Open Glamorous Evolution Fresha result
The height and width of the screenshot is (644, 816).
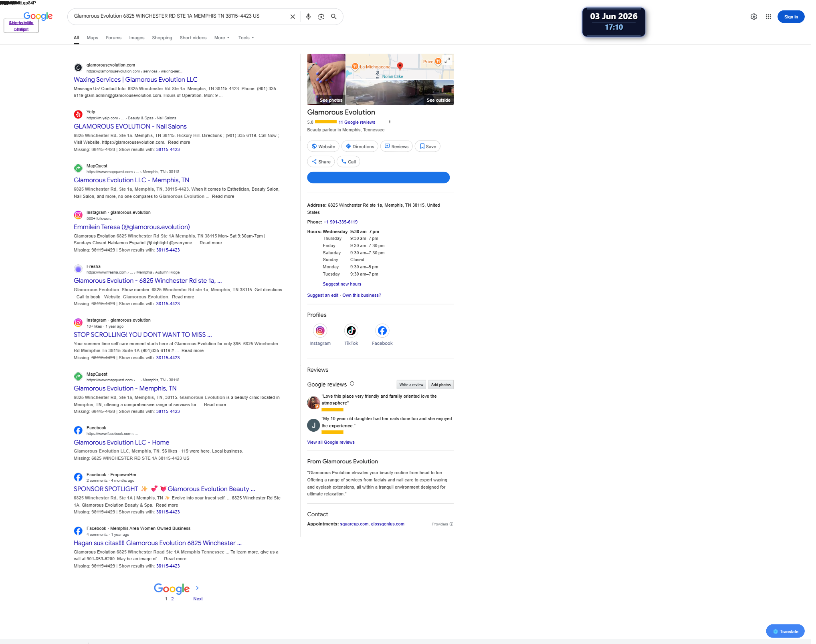click(147, 281)
